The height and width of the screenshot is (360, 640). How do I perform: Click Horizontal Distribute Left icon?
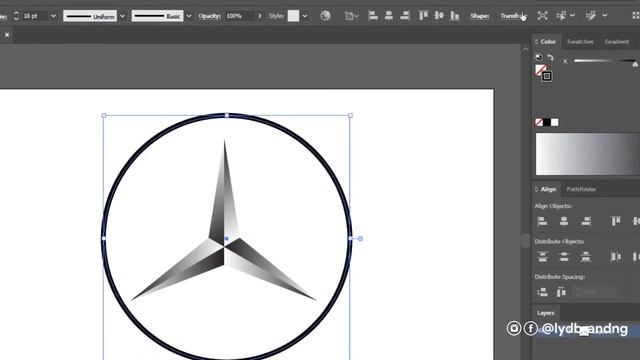tap(616, 257)
